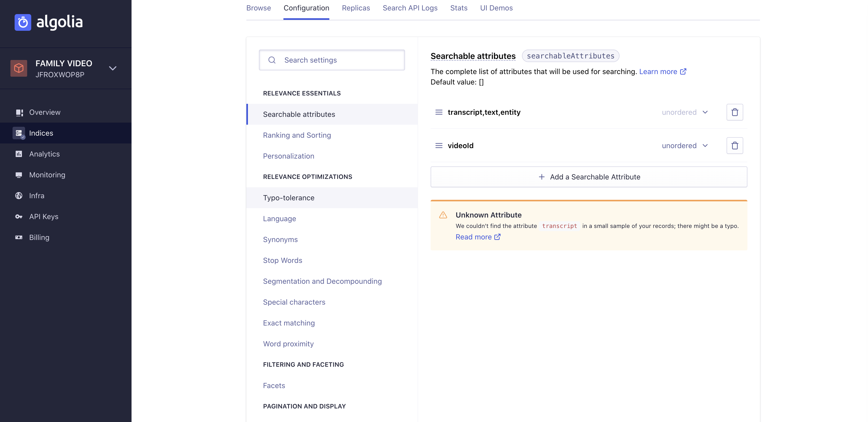Open the Search API Logs tab

(410, 8)
